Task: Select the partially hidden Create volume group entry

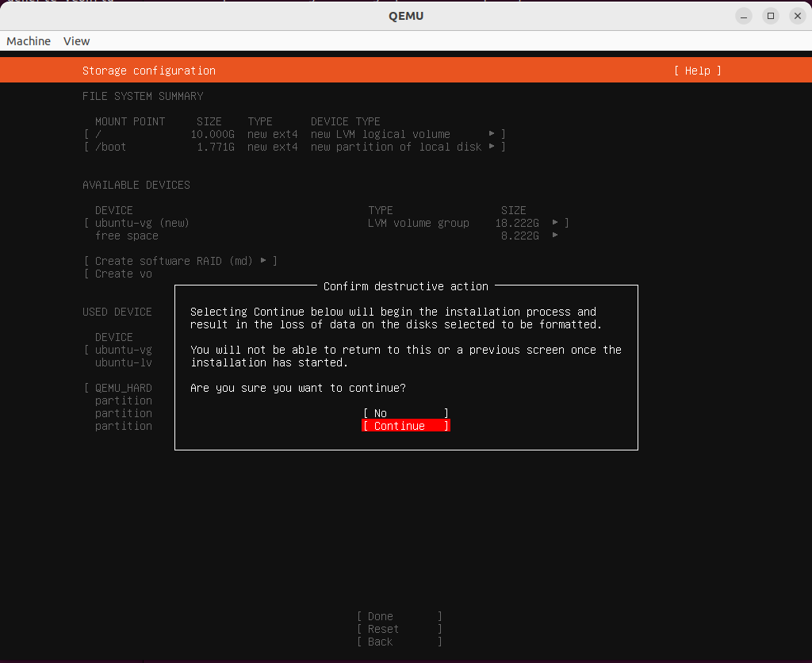Action: point(123,274)
